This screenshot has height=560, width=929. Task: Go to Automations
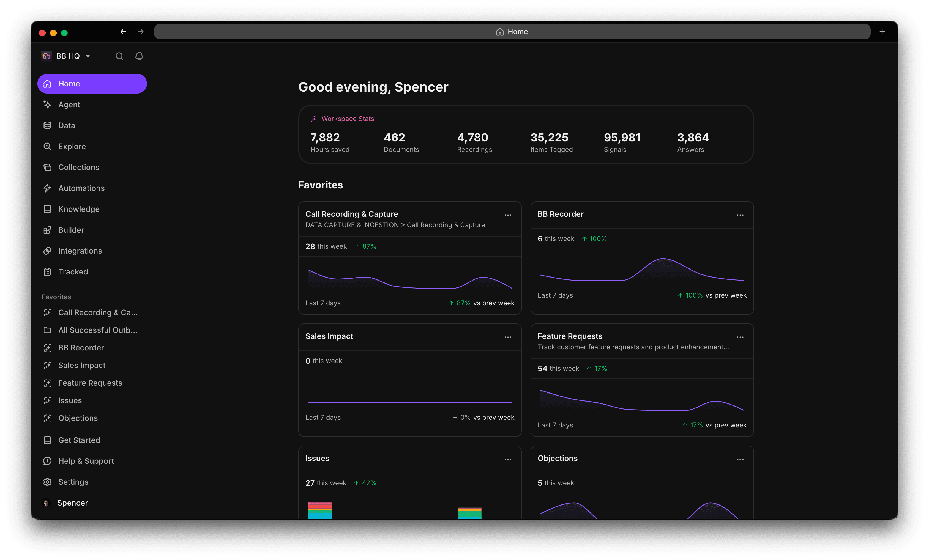92,188
